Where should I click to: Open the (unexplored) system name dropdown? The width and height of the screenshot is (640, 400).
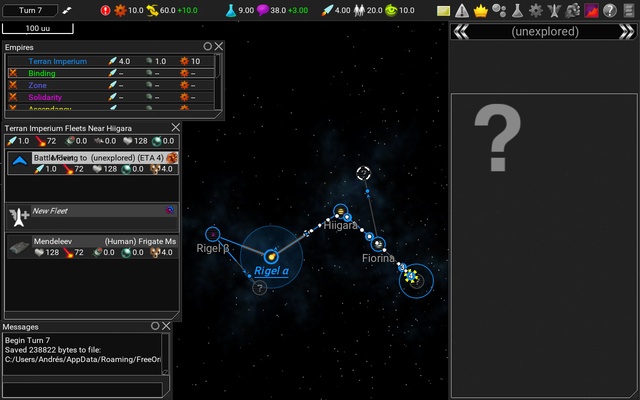pos(544,31)
